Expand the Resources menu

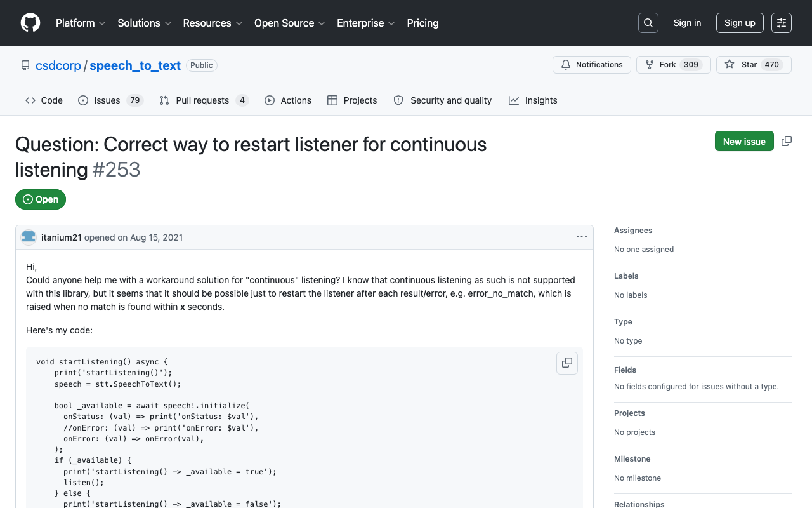[213, 23]
